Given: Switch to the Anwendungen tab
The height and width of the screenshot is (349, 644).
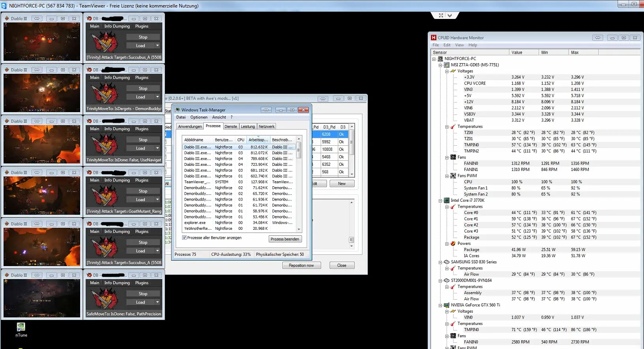Looking at the screenshot, I should [x=190, y=126].
